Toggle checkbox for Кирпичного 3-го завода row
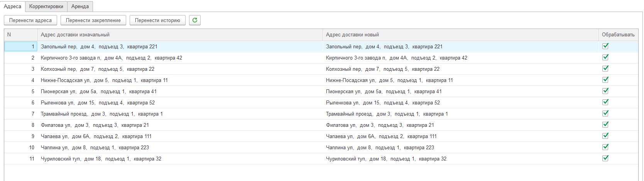The height and width of the screenshot is (181, 644). [605, 57]
